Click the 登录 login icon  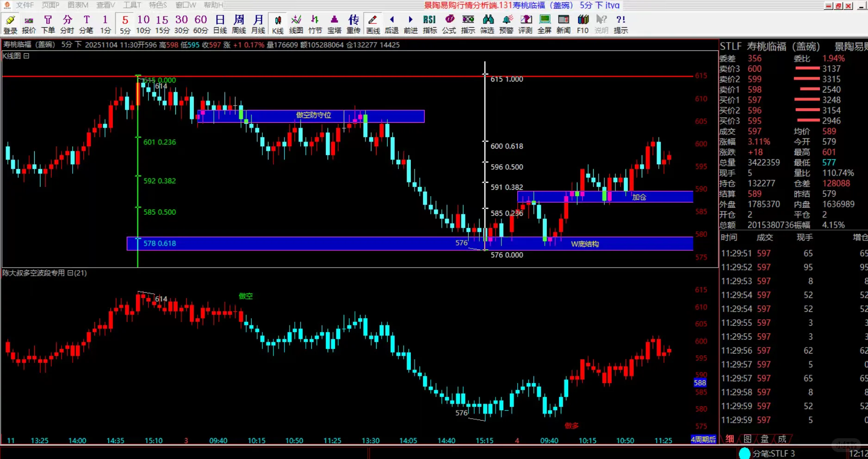click(10, 24)
